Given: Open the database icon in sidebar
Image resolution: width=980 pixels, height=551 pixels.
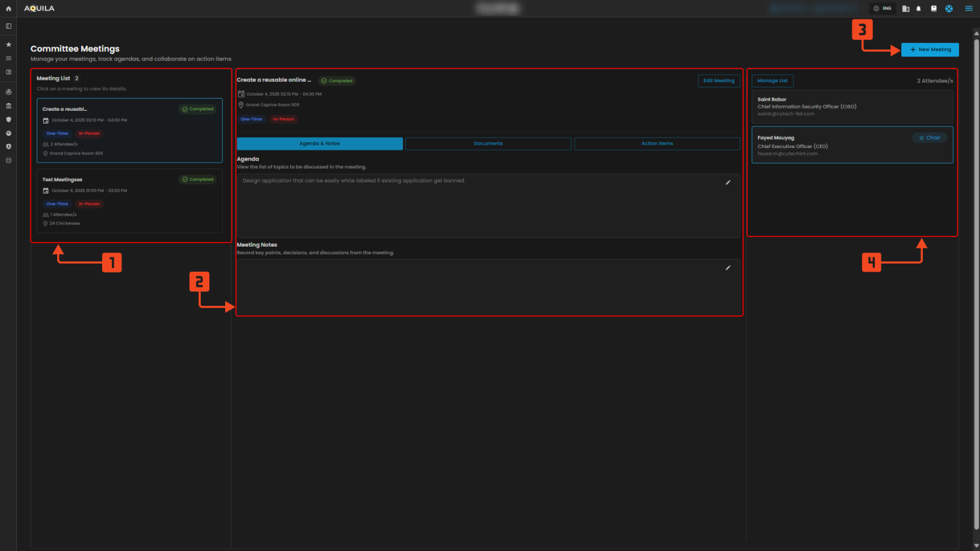Looking at the screenshot, I should tap(8, 160).
